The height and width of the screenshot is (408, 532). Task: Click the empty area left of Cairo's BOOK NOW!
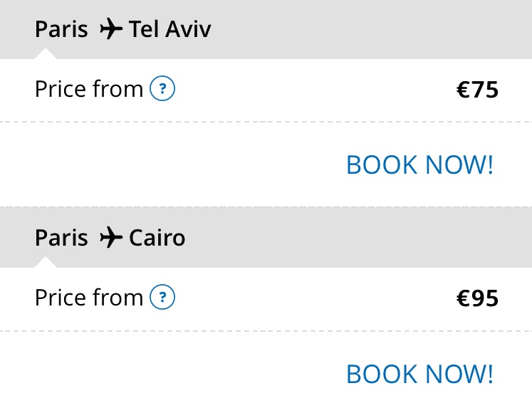pyautogui.click(x=171, y=374)
